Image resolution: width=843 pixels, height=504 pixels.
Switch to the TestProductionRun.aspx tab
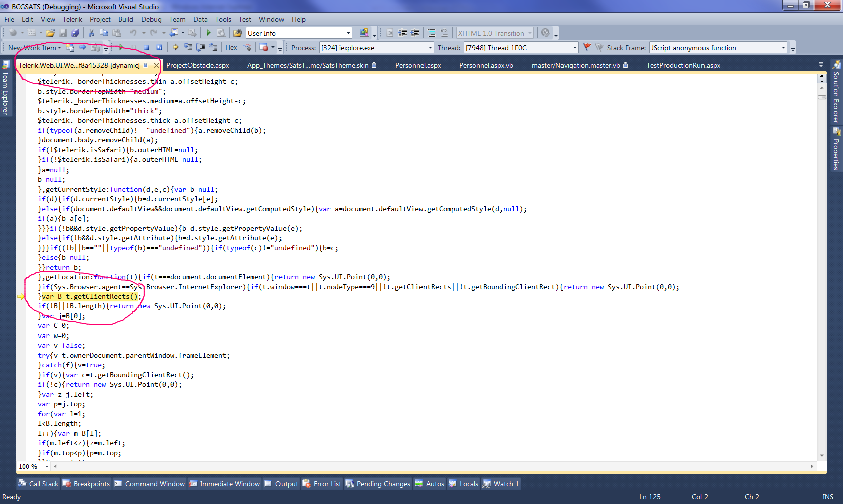pos(683,65)
